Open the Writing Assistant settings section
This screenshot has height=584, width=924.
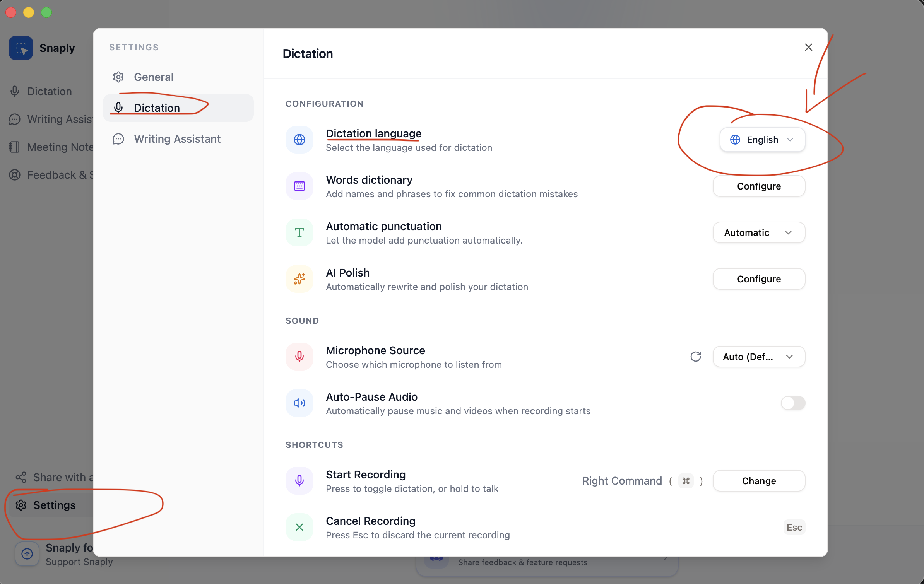177,139
